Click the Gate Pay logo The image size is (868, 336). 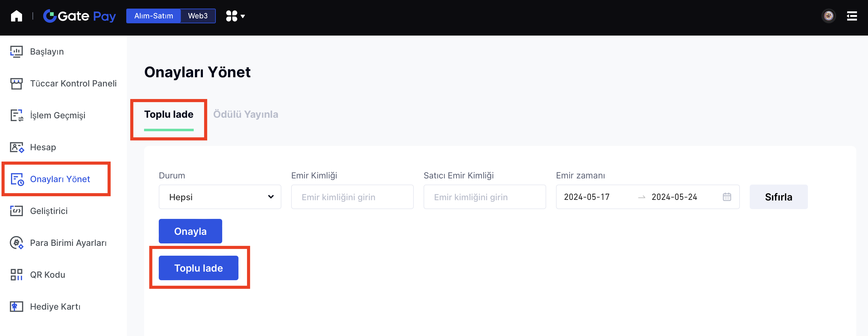pos(79,16)
